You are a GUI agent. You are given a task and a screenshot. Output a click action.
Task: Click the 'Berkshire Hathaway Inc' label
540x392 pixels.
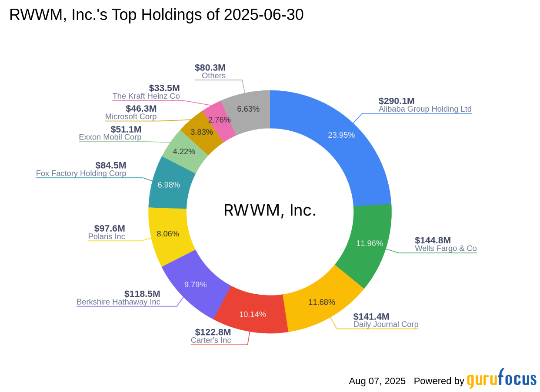(118, 302)
